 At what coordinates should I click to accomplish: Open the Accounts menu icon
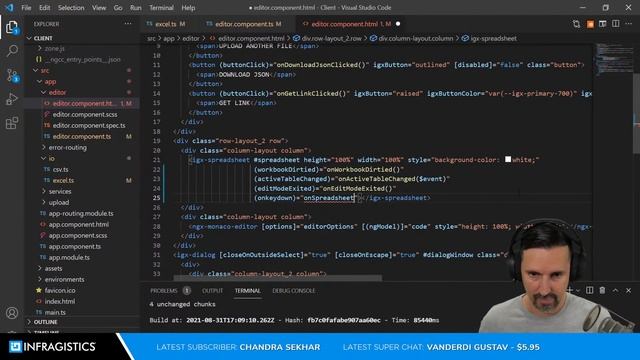pos(12,313)
